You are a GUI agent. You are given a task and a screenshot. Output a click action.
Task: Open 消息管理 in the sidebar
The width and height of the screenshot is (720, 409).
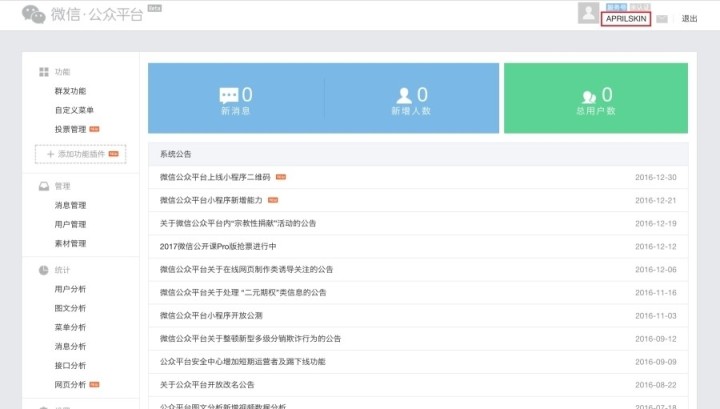point(70,205)
